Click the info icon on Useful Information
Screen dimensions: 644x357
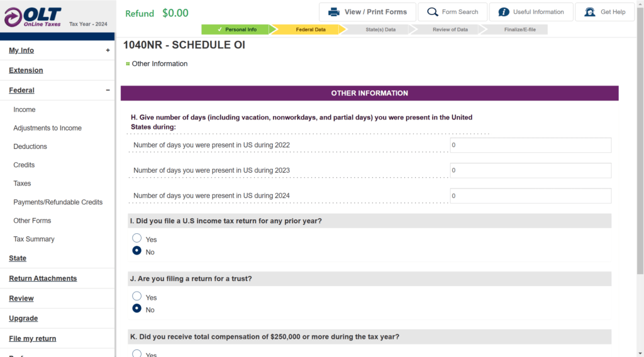pos(504,12)
